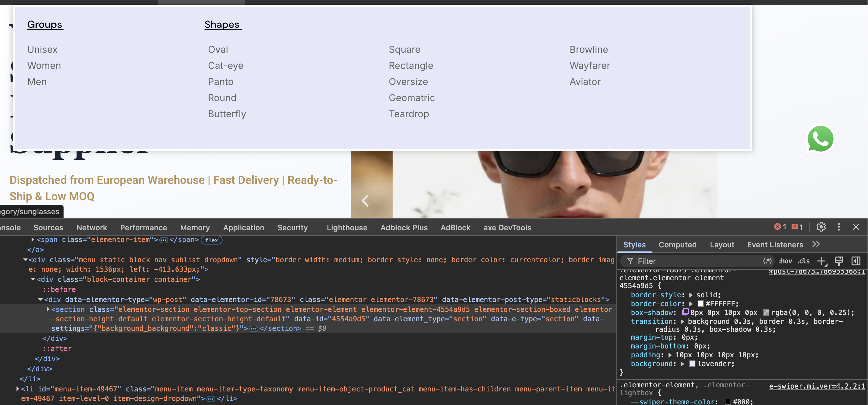Open the WhatsApp chat icon
Image resolution: width=868 pixels, height=405 pixels.
[820, 139]
